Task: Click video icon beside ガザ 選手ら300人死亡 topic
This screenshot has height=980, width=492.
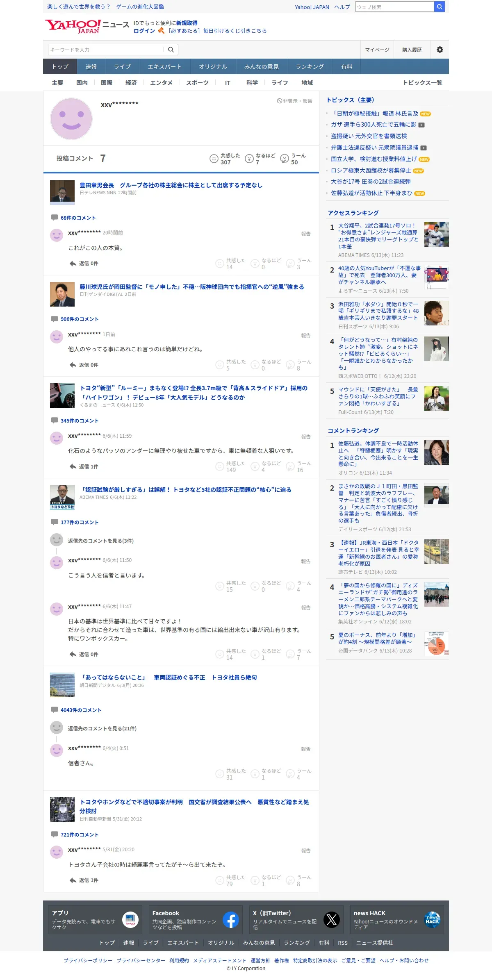Action: tap(421, 125)
